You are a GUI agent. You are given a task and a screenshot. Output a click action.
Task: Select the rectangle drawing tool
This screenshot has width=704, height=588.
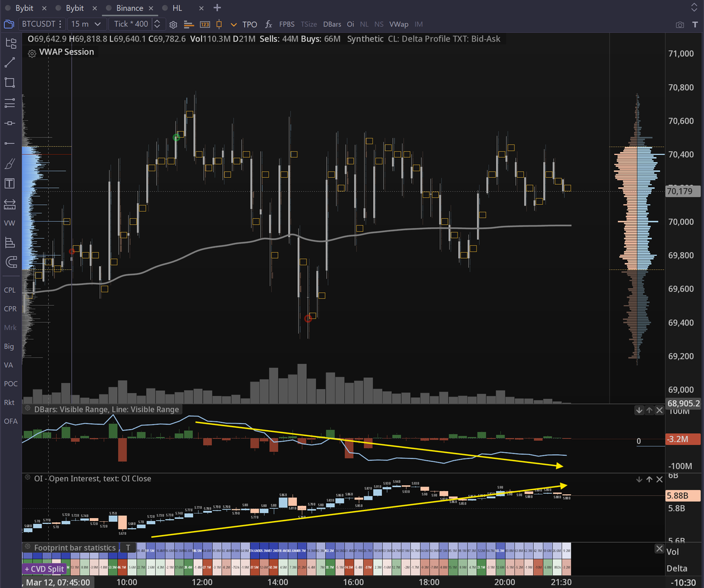pos(10,82)
